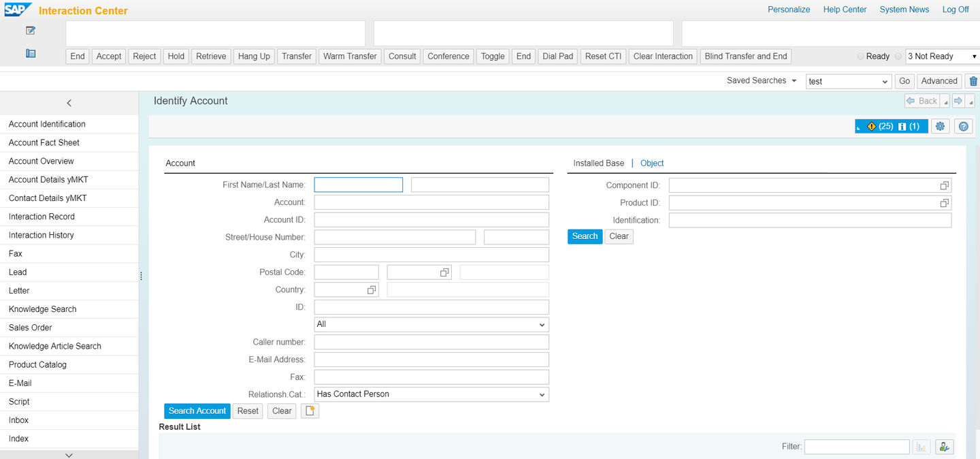Image resolution: width=980 pixels, height=459 pixels.
Task: Select the Not Ready radio button
Action: pyautogui.click(x=898, y=57)
